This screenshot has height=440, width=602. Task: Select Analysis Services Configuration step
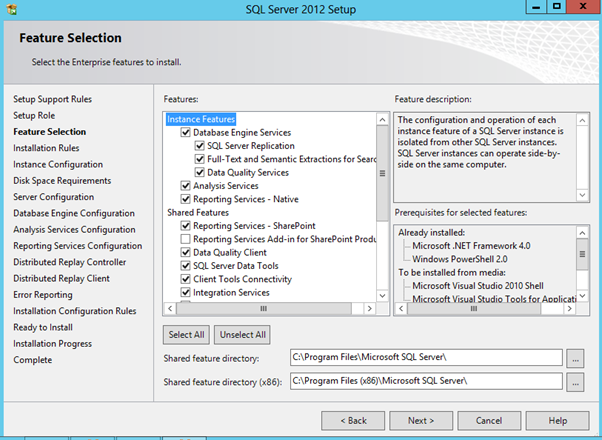coord(74,230)
